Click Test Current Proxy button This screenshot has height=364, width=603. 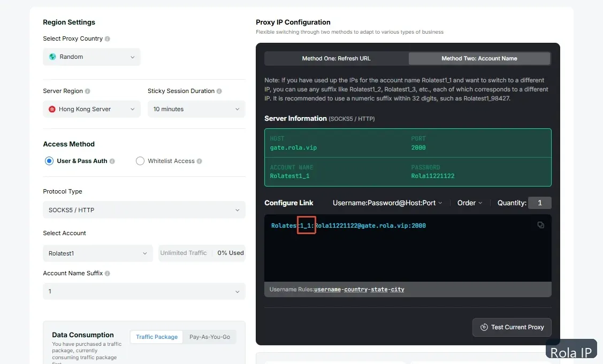[x=512, y=327]
